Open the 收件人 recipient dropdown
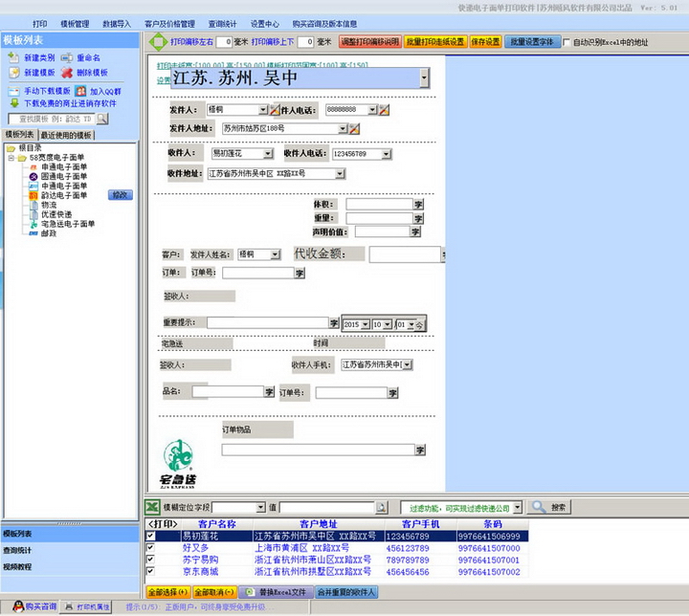The width and height of the screenshot is (689, 616). [x=268, y=154]
